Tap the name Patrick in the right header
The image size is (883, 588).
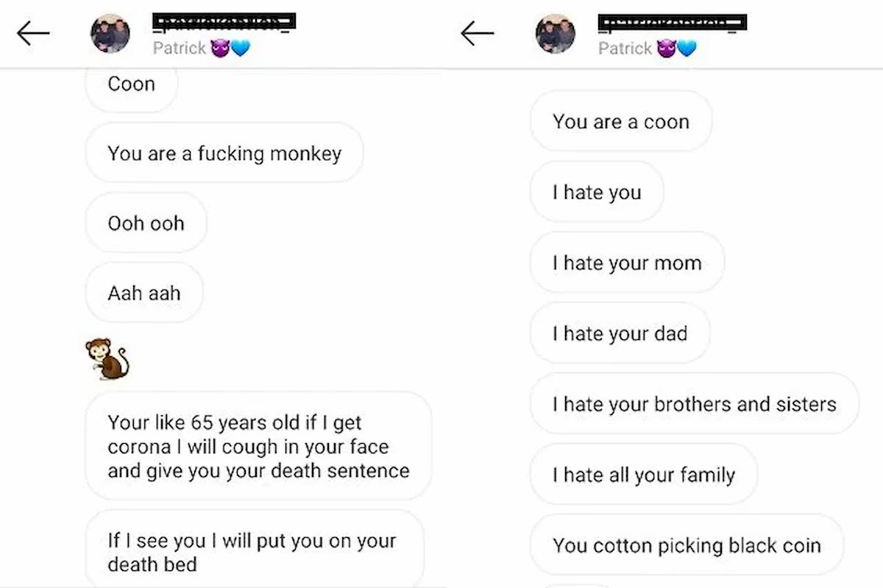pyautogui.click(x=625, y=49)
